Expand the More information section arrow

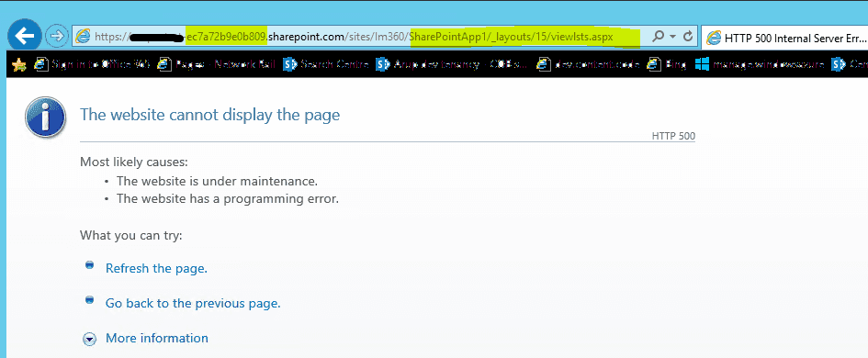pos(90,339)
